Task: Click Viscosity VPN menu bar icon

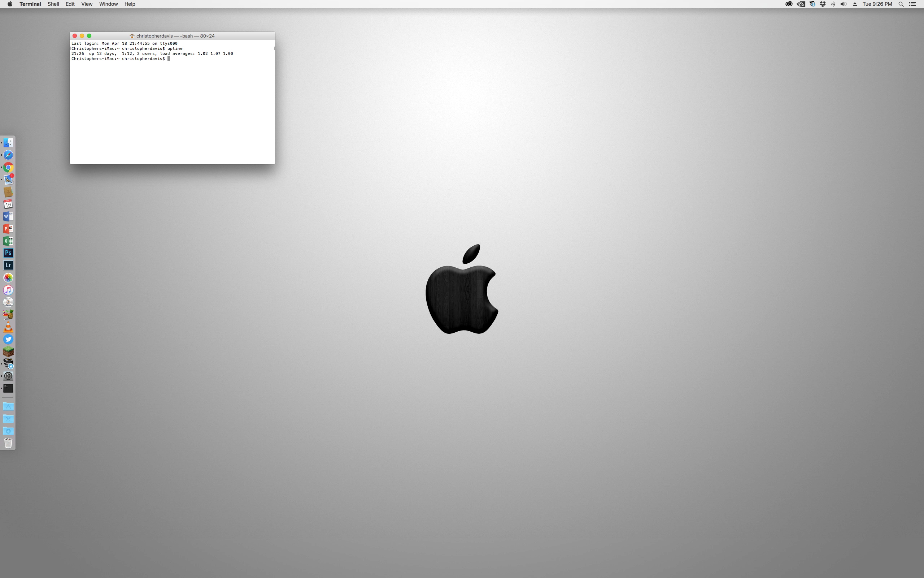Action: click(x=812, y=4)
